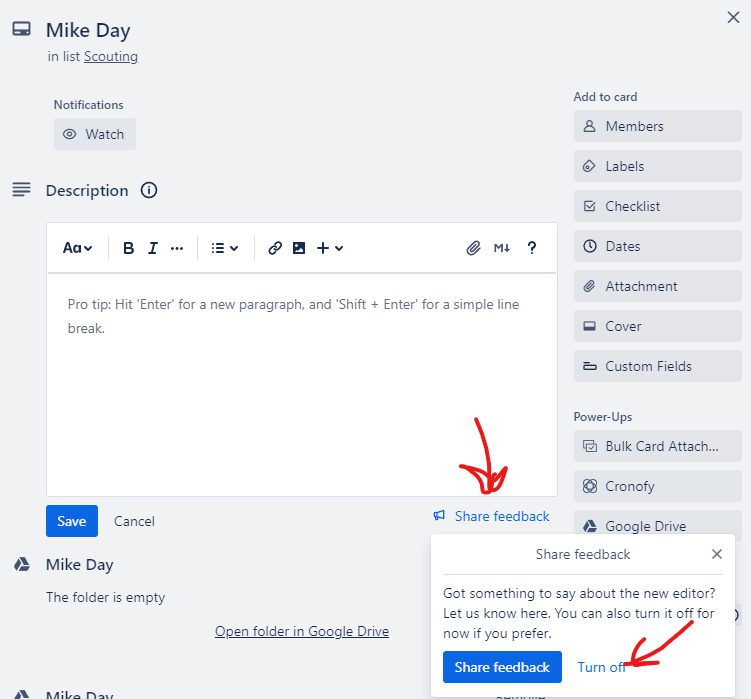Image resolution: width=751 pixels, height=699 pixels.
Task: Open Dates for the card
Action: [x=658, y=246]
